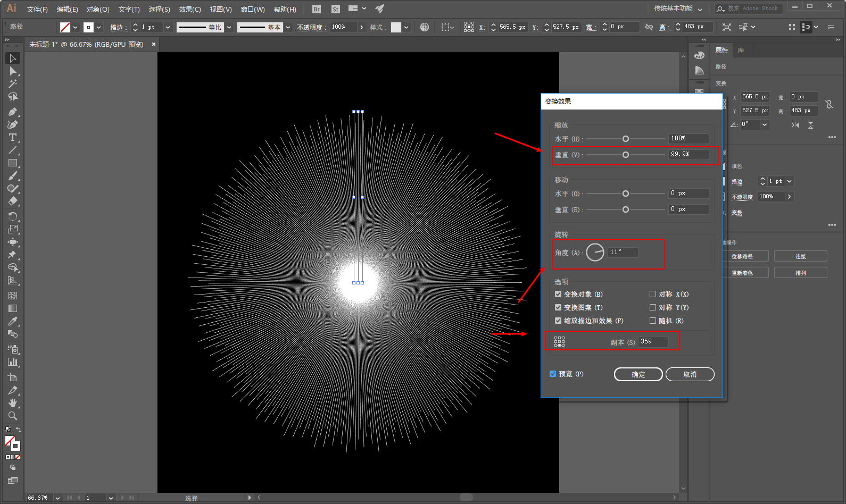This screenshot has height=504, width=846.
Task: Select the Artboard tool
Action: coord(13,377)
